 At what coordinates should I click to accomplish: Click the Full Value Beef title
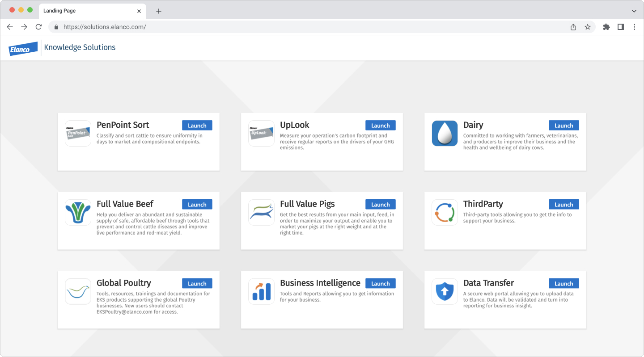(125, 204)
